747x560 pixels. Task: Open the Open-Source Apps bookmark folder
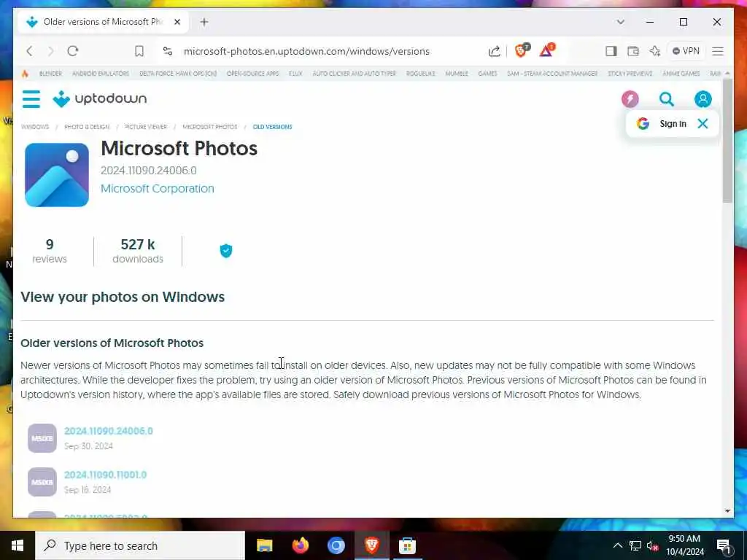252,74
